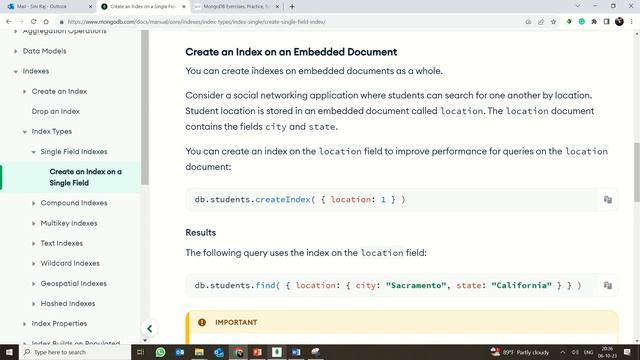The width and height of the screenshot is (640, 360).
Task: Close the Mail Outlook tab
Action: pos(91,7)
